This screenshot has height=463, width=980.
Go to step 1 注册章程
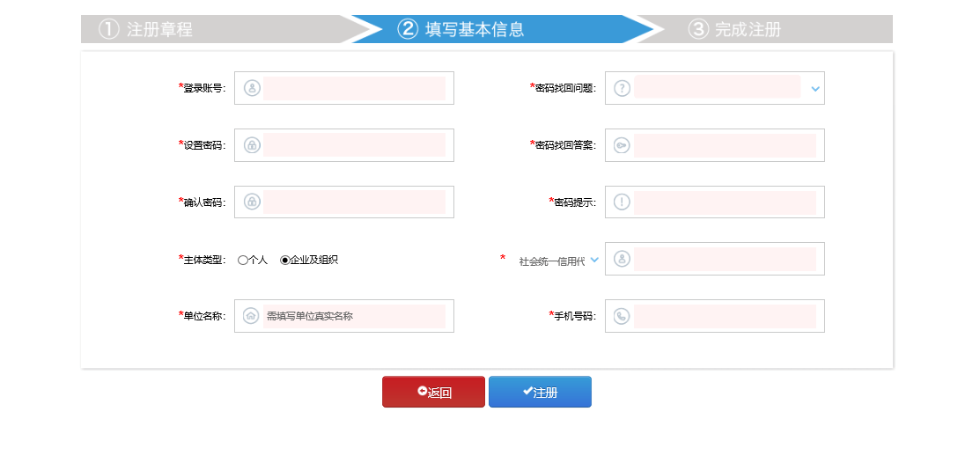(x=158, y=29)
